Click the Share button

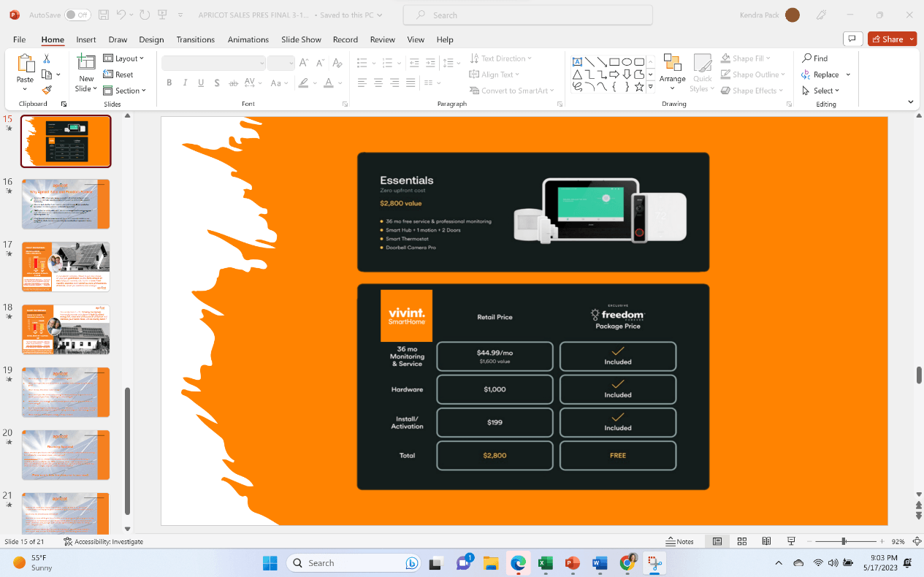(x=892, y=39)
